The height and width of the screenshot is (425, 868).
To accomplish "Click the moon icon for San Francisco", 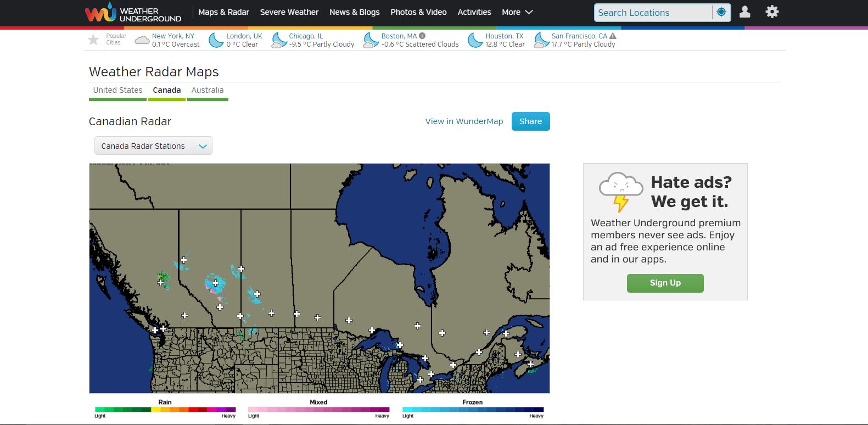I will pos(542,40).
